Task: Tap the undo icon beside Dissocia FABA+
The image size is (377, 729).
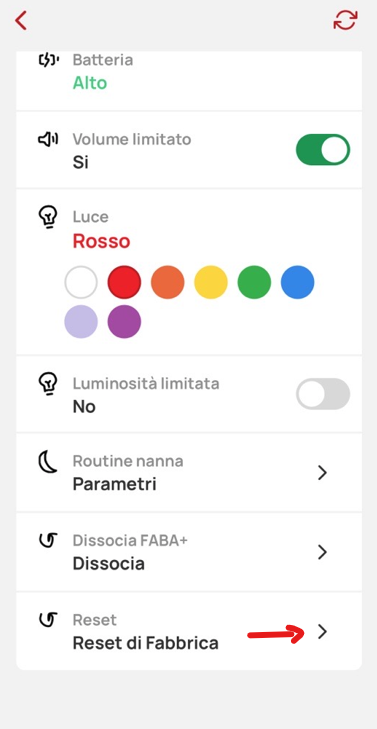Action: 48,540
